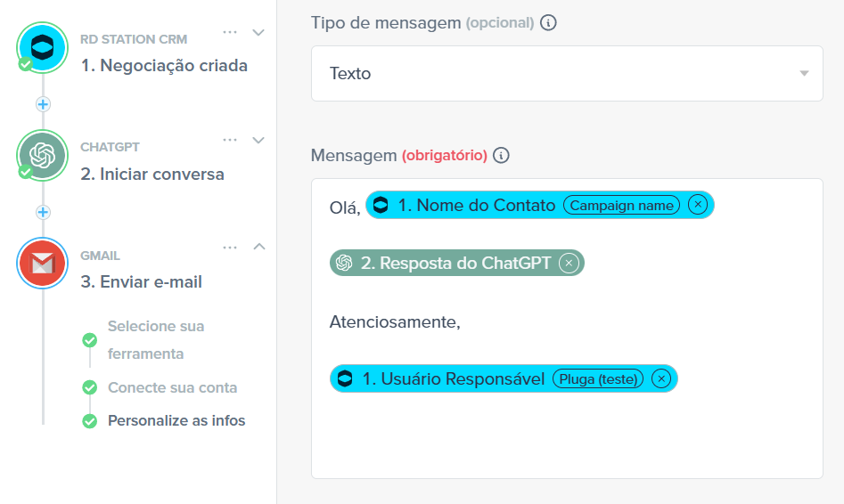Open options menu for Iniciar conversa step

coord(230,140)
